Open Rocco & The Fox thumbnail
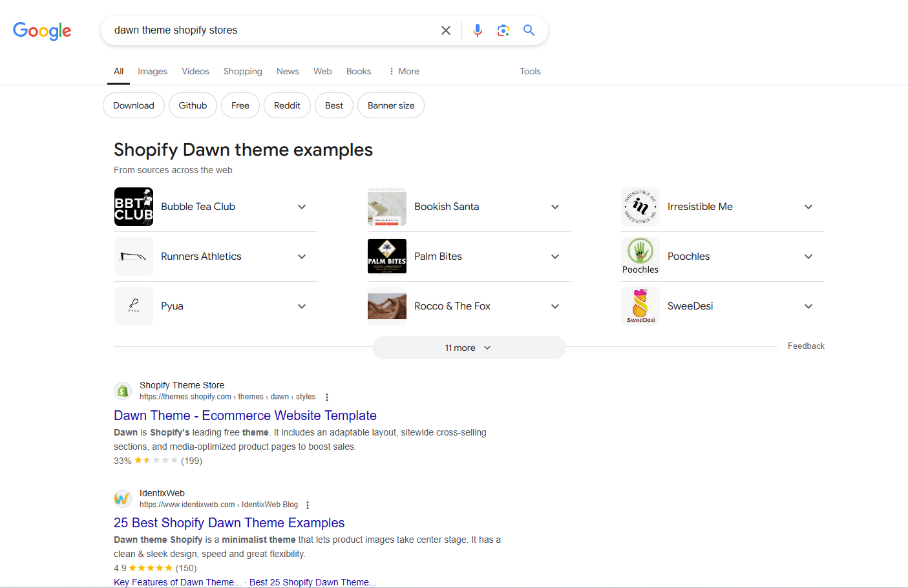The height and width of the screenshot is (588, 908). [387, 306]
